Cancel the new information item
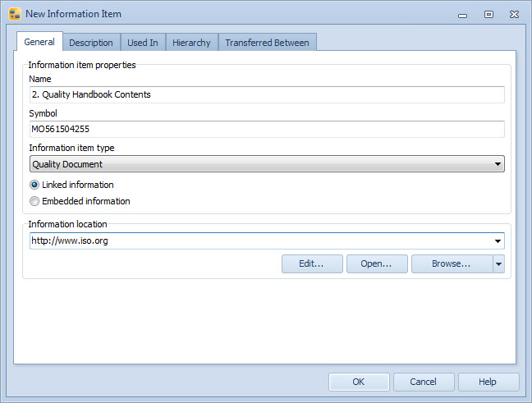This screenshot has height=403, width=532. (424, 382)
